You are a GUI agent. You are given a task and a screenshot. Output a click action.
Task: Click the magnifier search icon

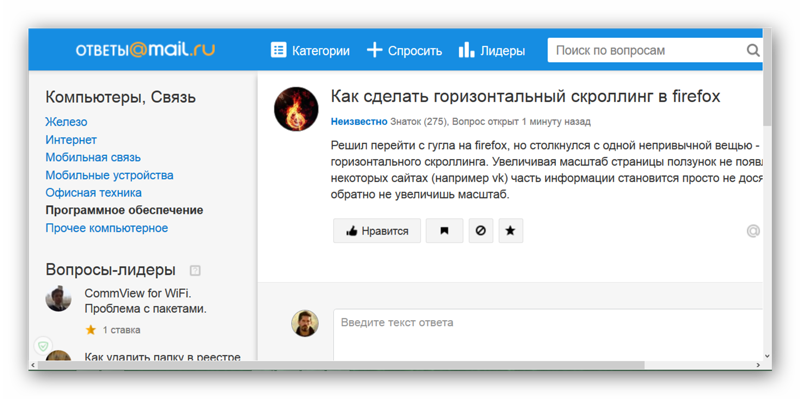click(x=753, y=50)
